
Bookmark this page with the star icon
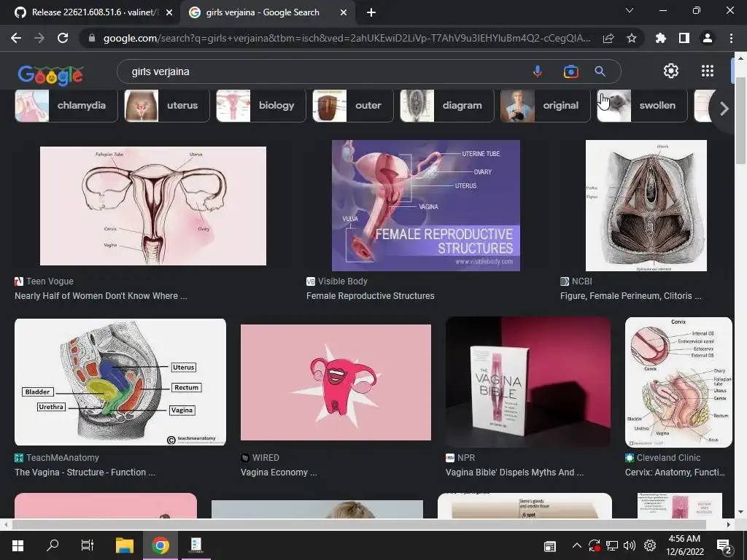[632, 38]
